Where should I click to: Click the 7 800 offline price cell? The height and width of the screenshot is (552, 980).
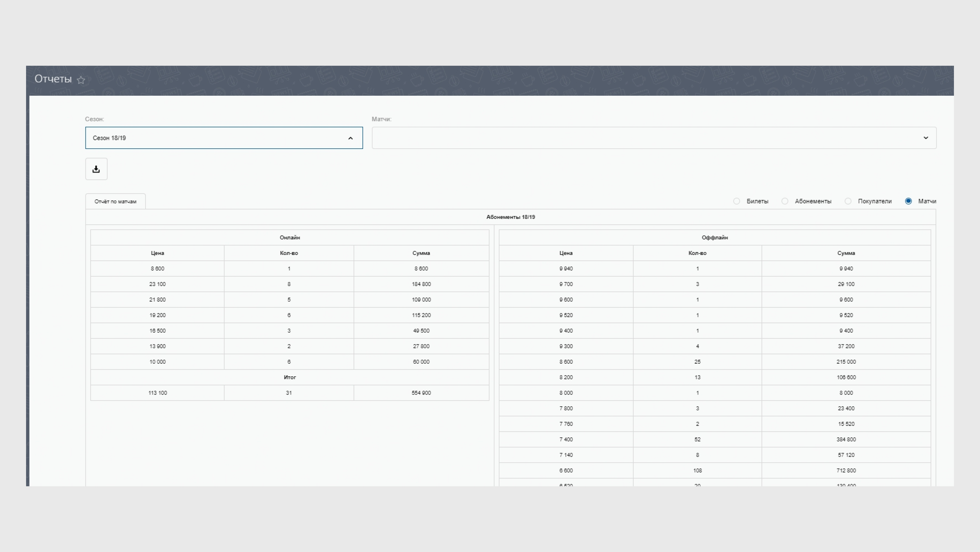[566, 409]
